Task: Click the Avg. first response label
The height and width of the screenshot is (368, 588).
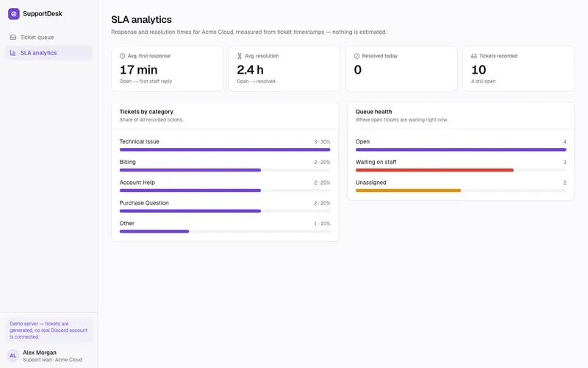Action: 149,56
